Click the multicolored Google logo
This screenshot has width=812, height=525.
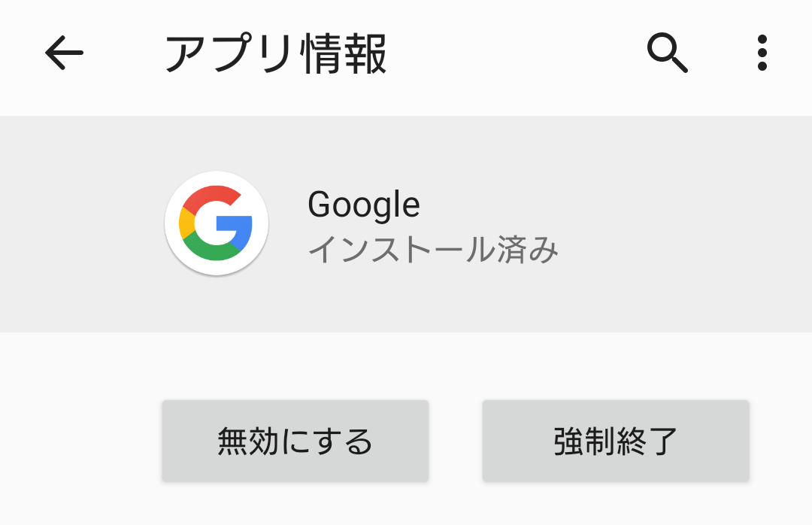[x=217, y=223]
